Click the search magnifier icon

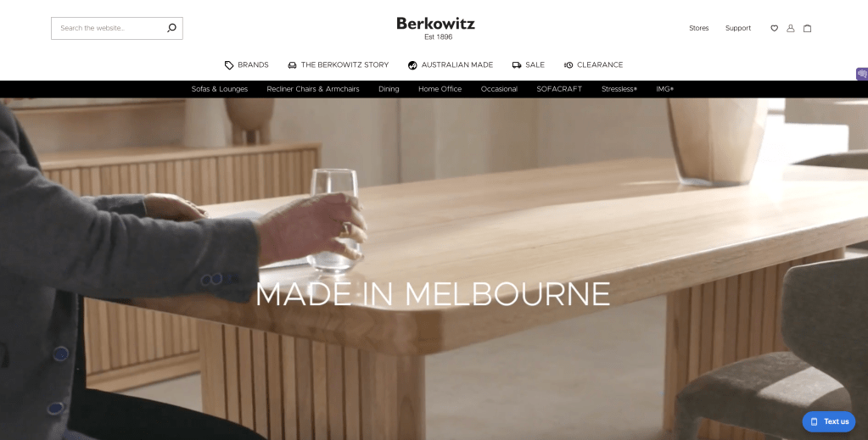(171, 28)
